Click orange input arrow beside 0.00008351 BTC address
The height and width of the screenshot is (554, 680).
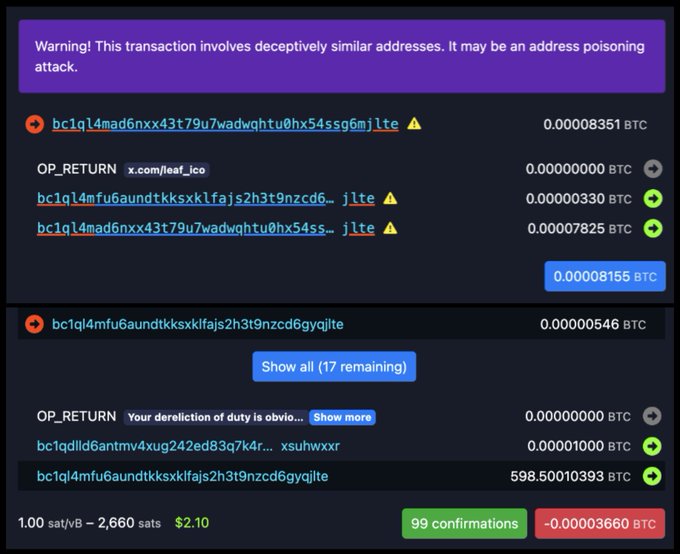(35, 124)
